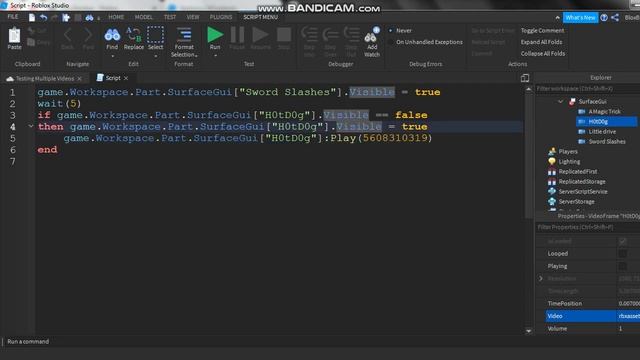This screenshot has width=640, height=360.
Task: Open the Select dropdown arrow
Action: (156, 56)
